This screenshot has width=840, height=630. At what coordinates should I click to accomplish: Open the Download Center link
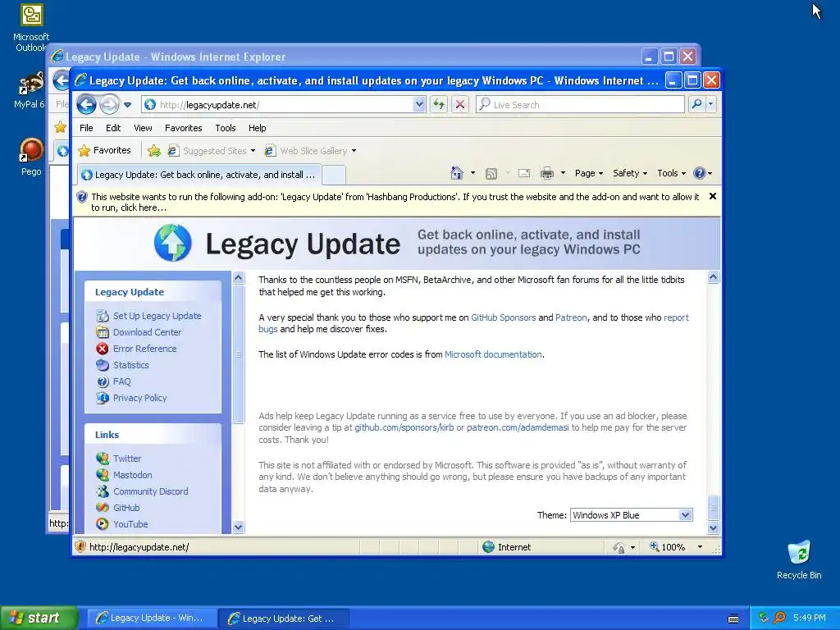pyautogui.click(x=147, y=332)
